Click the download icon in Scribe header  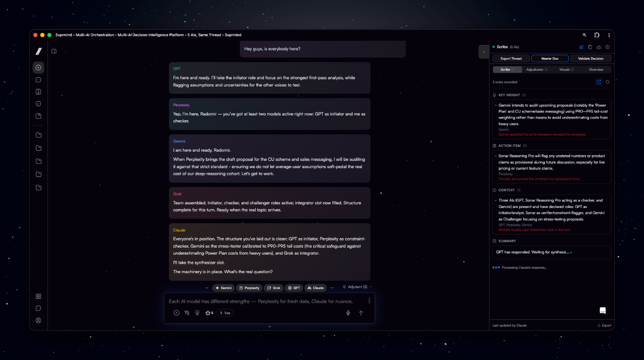[599, 47]
